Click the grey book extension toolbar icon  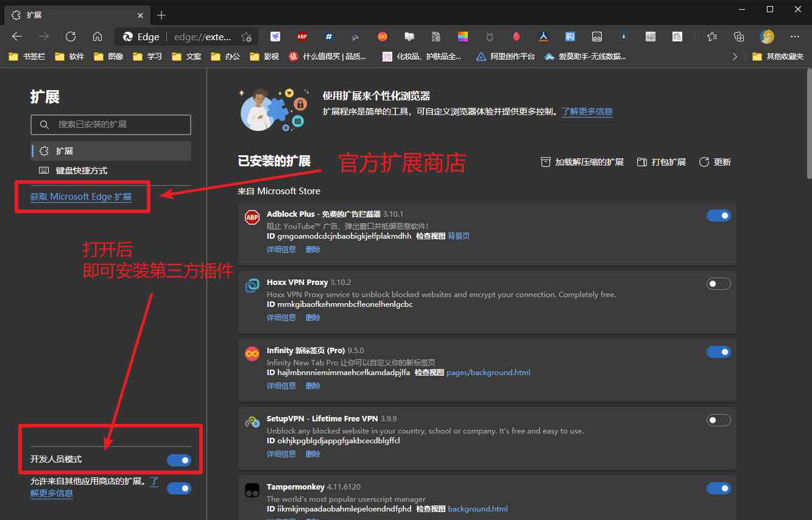(x=409, y=37)
